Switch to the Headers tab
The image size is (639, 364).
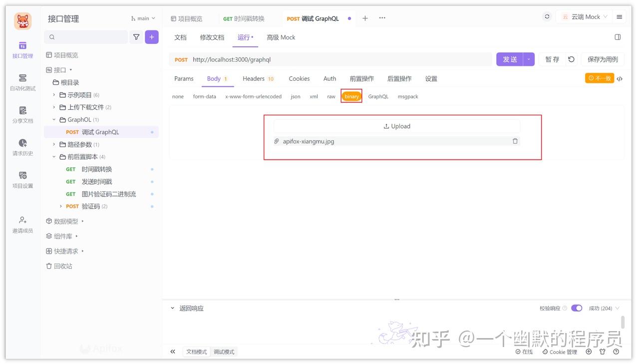(x=254, y=78)
